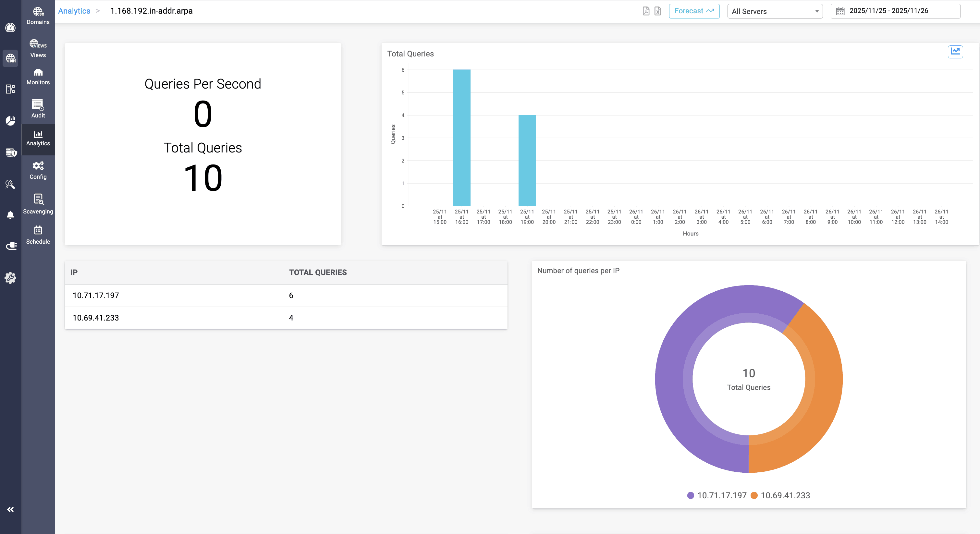
Task: Open the All Servers dropdown
Action: (775, 11)
